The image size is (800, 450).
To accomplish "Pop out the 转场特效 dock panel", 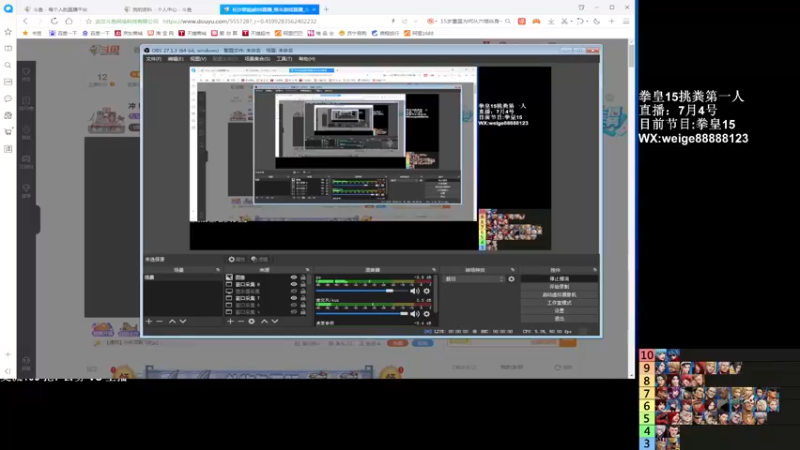I will tap(512, 270).
